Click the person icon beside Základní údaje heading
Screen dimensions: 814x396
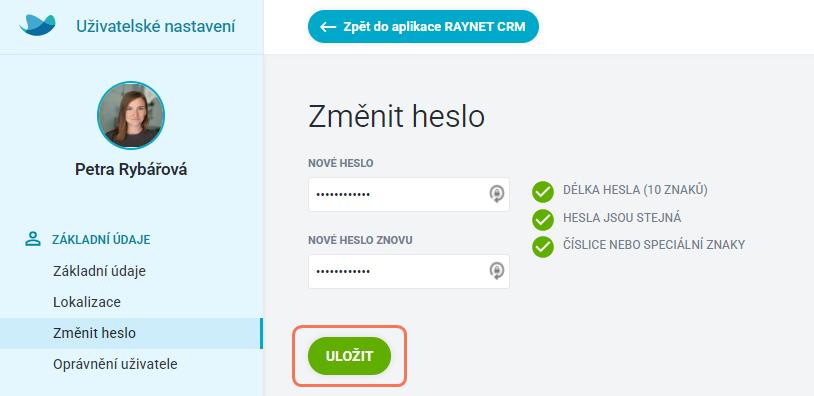click(33, 239)
